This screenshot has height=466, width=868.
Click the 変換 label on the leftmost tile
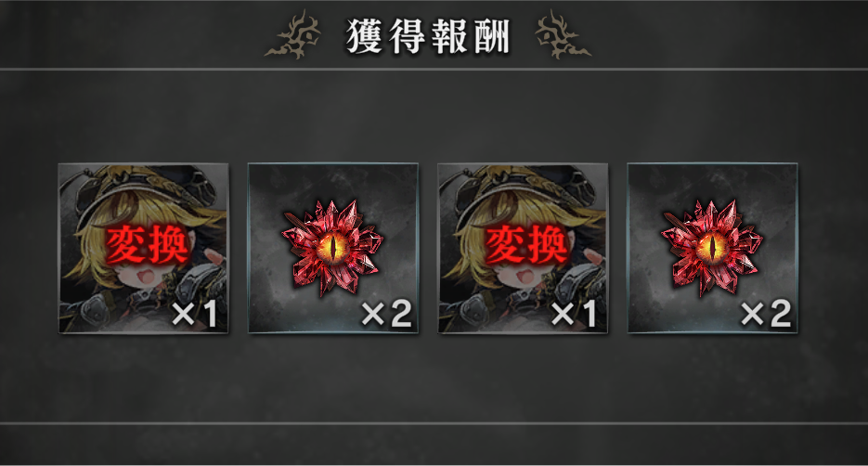(146, 245)
